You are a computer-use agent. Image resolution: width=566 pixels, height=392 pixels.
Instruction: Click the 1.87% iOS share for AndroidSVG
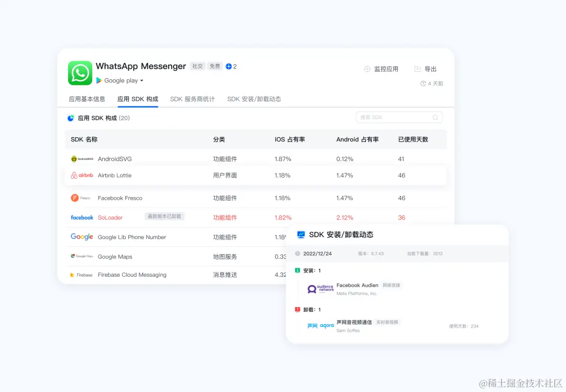(x=283, y=159)
